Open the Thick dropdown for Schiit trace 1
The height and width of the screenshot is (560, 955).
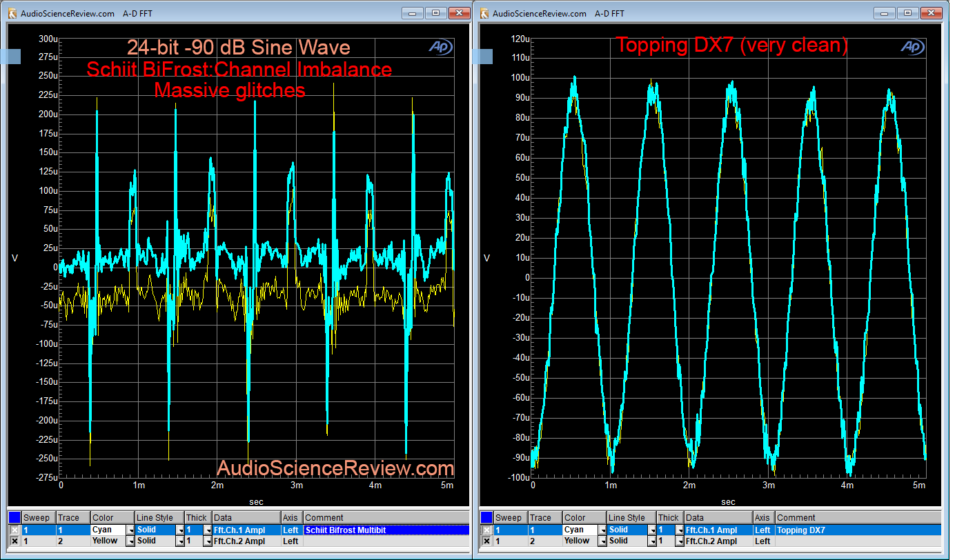[207, 530]
